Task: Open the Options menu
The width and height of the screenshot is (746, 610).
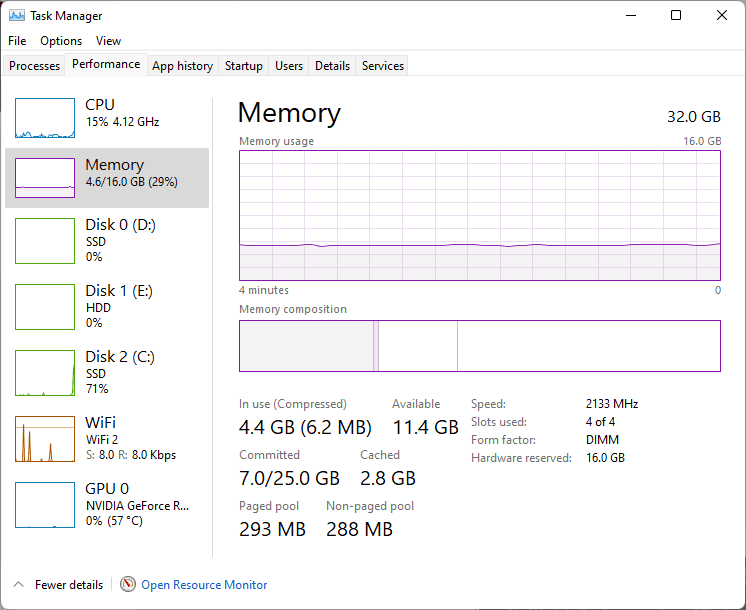Action: click(x=61, y=41)
